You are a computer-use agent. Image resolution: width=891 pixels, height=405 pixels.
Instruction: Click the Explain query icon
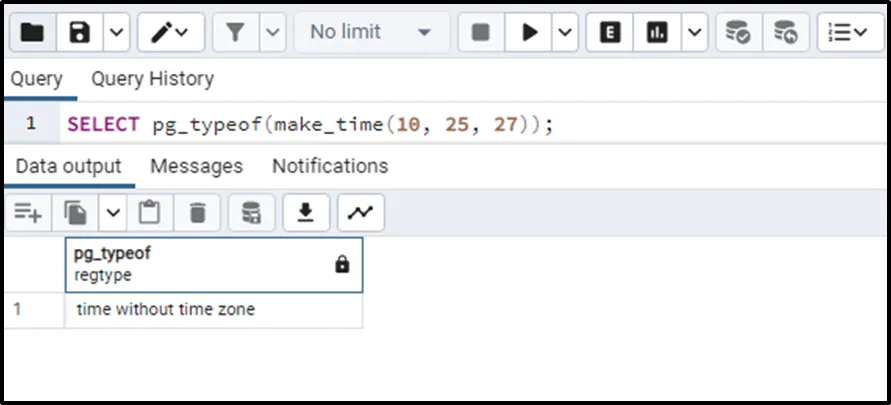(609, 33)
